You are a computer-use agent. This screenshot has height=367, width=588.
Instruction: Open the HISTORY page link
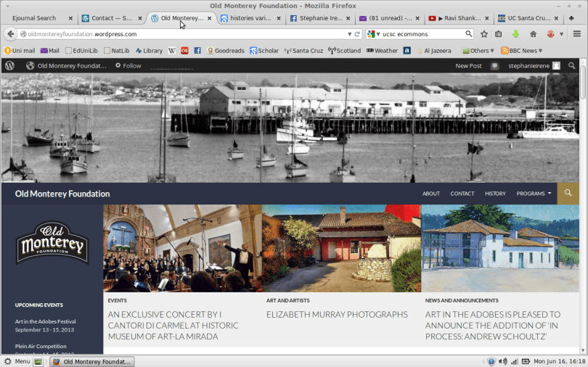495,194
